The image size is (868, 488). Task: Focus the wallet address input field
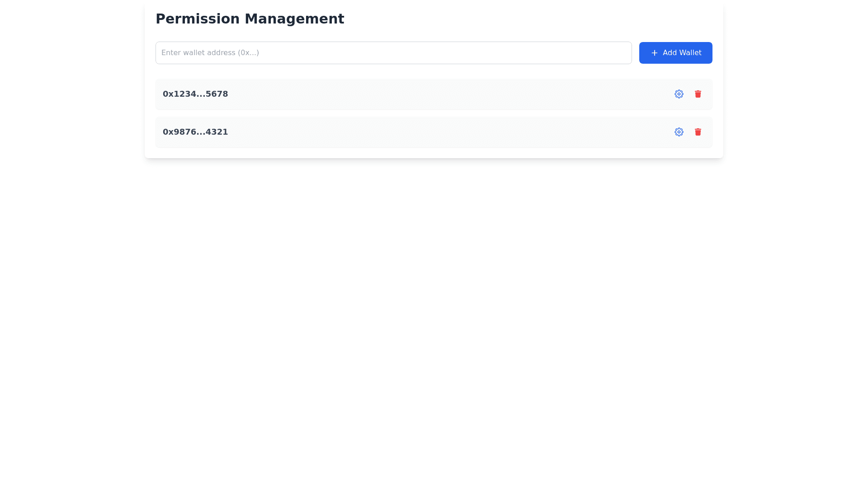point(393,53)
